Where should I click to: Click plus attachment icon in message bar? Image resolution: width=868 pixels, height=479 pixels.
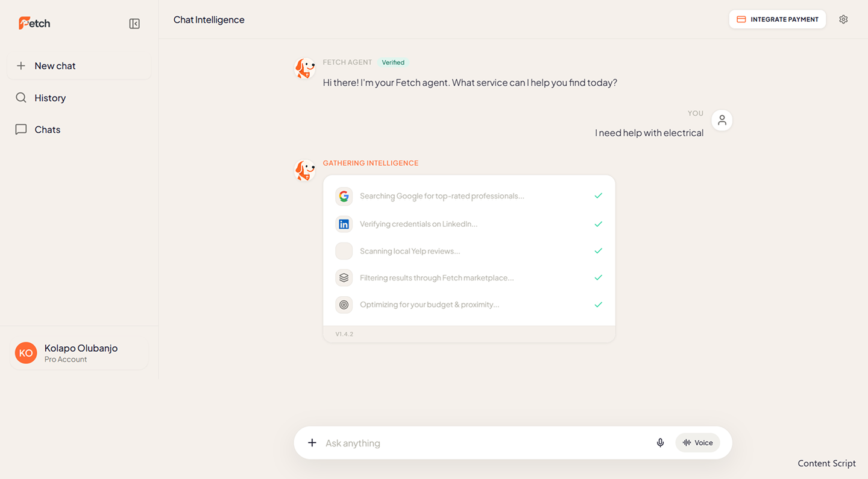tap(312, 443)
